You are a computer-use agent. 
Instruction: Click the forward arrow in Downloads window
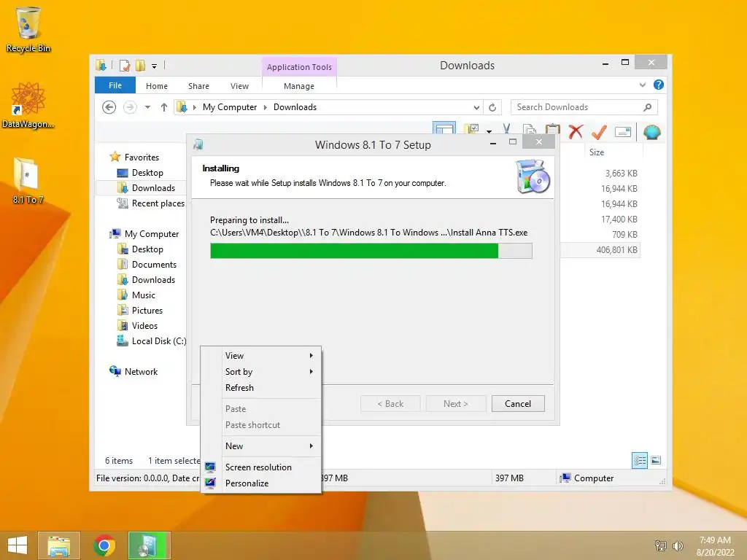pyautogui.click(x=130, y=107)
